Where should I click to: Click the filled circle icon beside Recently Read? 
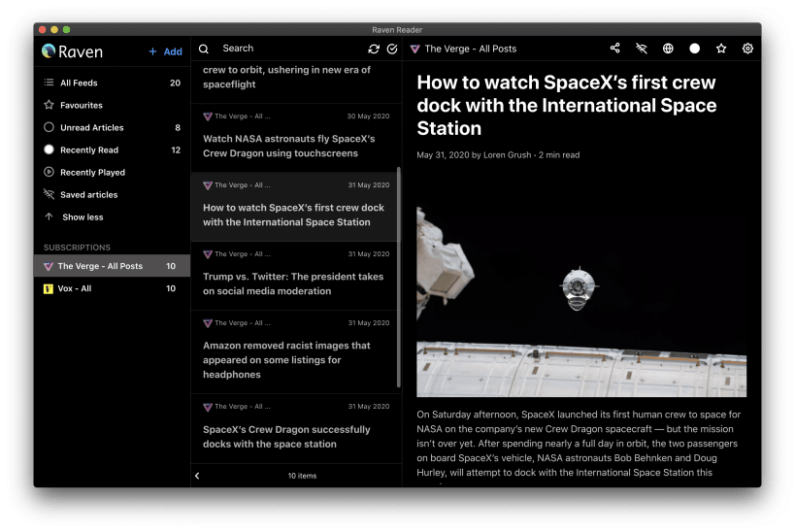tap(49, 150)
